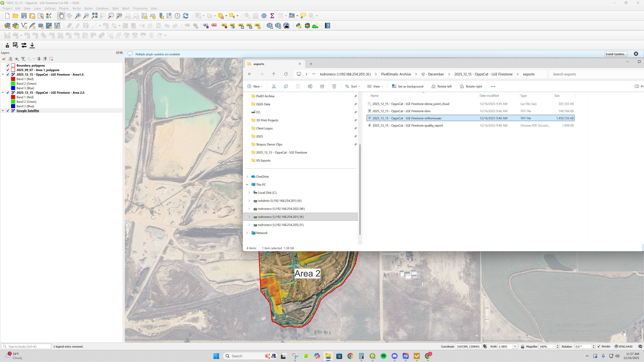This screenshot has width=644, height=362.
Task: Click the Delete trash icon in File Explorer
Action: pyautogui.click(x=334, y=86)
